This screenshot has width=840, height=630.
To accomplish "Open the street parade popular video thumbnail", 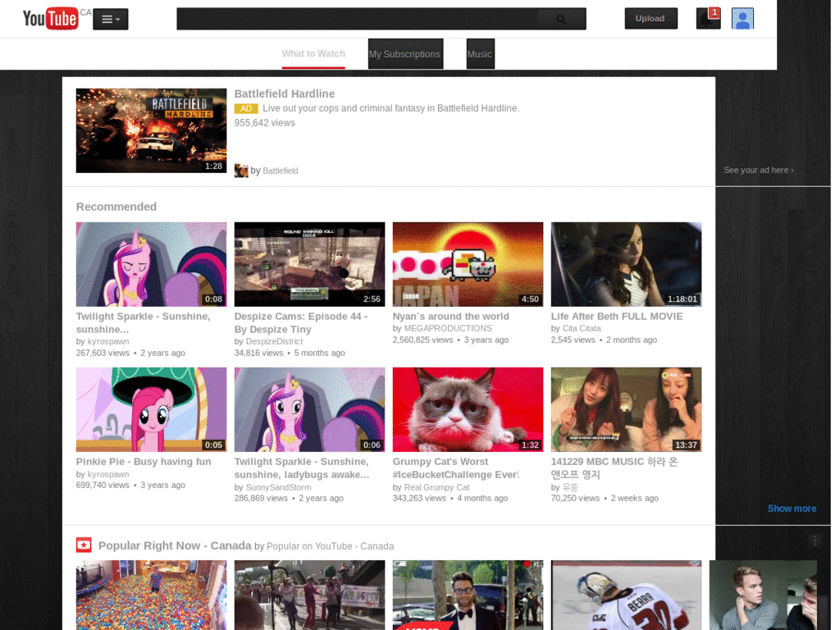I will coord(309,596).
